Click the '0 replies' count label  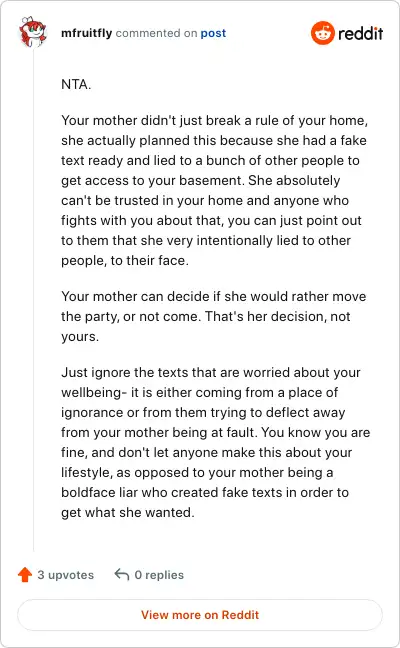(x=159, y=575)
